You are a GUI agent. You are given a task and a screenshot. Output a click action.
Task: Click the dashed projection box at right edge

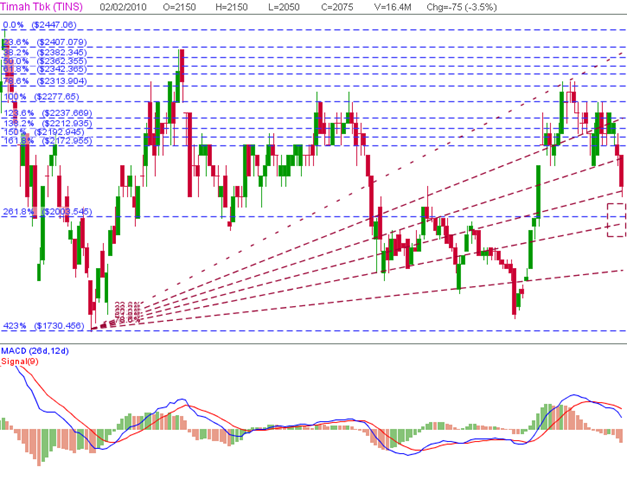616,220
